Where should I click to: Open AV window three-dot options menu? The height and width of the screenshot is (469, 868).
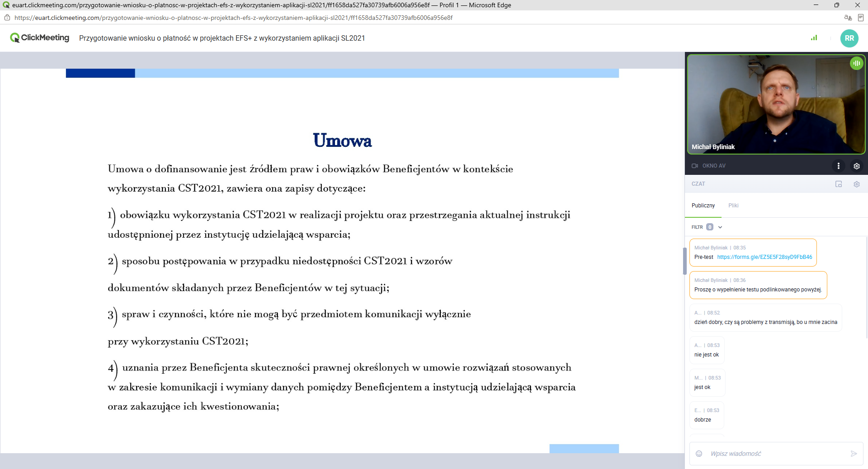838,166
